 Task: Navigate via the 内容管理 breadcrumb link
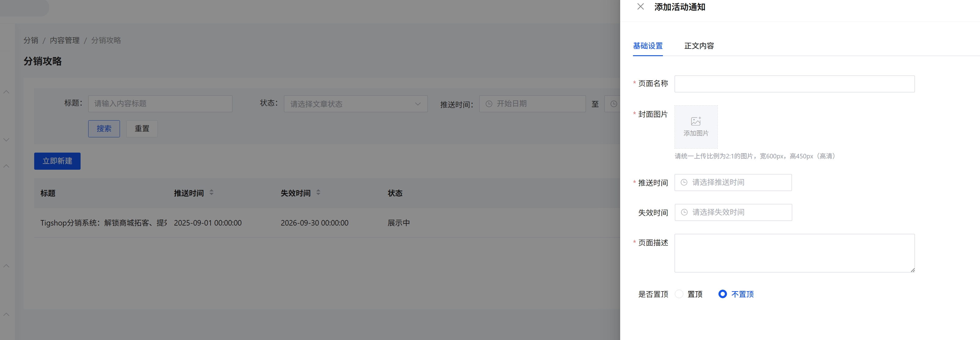pyautogui.click(x=65, y=40)
